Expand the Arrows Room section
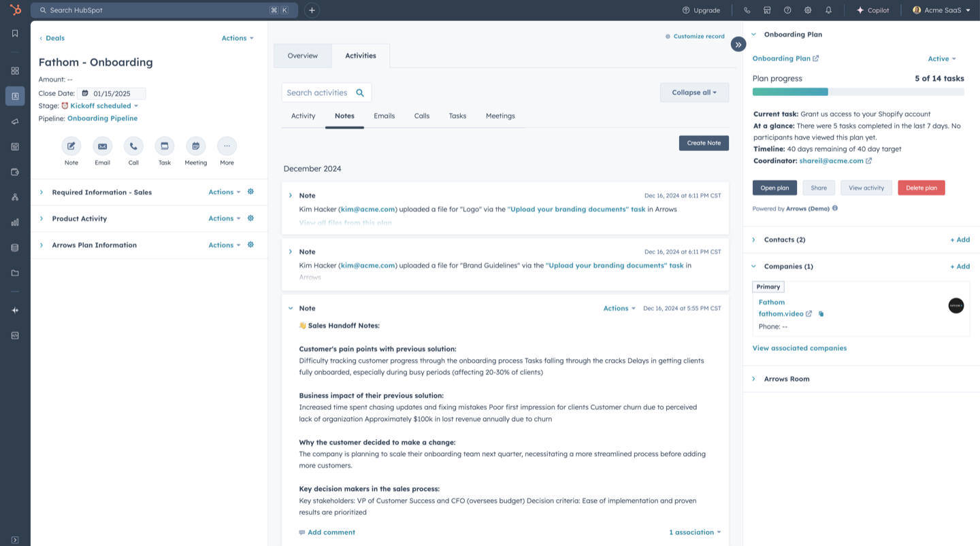 tap(753, 379)
